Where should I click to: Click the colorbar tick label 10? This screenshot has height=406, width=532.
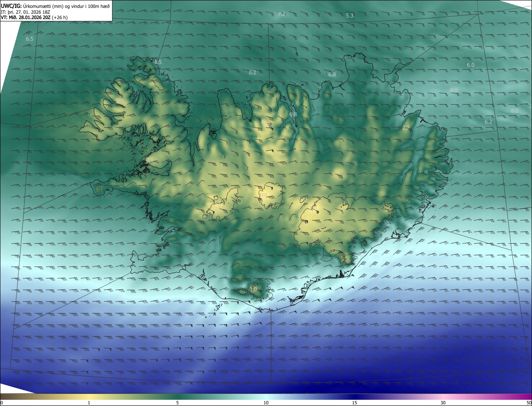[266, 403]
